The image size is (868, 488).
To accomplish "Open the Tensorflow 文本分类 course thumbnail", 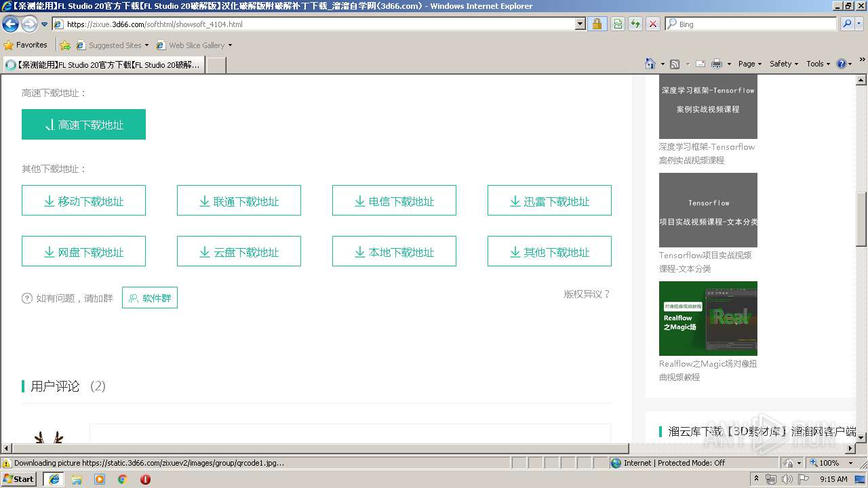I will pyautogui.click(x=708, y=210).
